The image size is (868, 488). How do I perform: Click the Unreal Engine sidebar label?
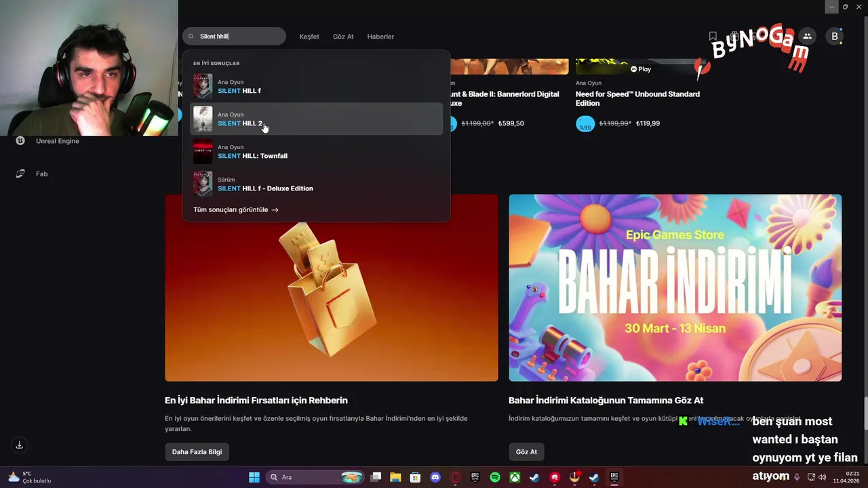58,141
